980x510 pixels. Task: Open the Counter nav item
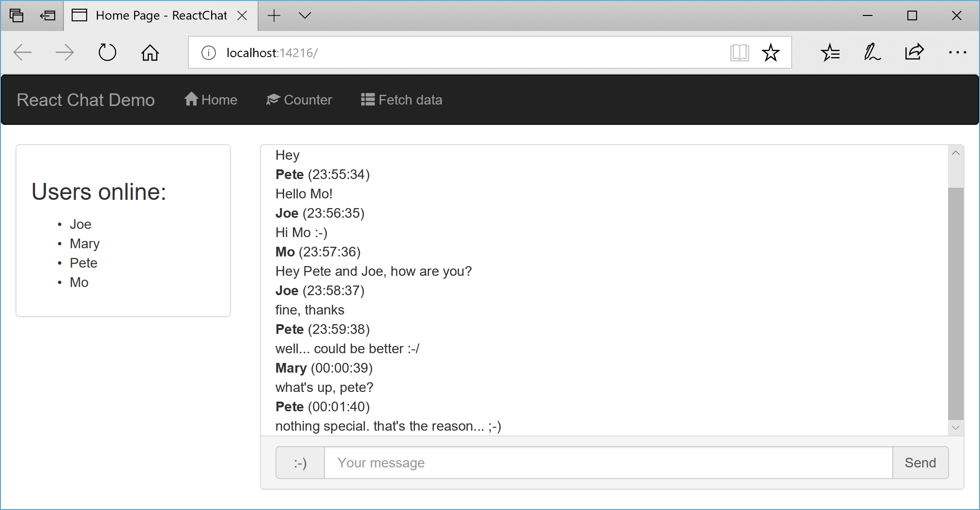(x=299, y=100)
